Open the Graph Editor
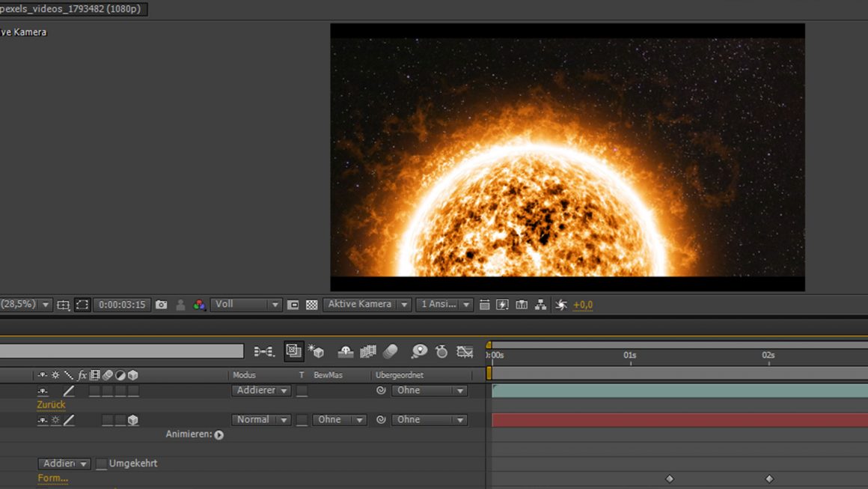Screen dimensions: 868x489 464,350
